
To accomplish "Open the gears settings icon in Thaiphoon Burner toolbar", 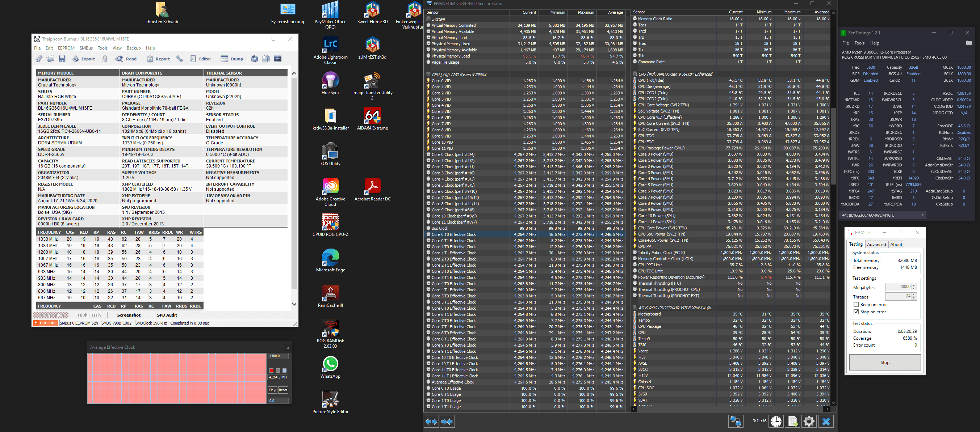I will coord(39,59).
